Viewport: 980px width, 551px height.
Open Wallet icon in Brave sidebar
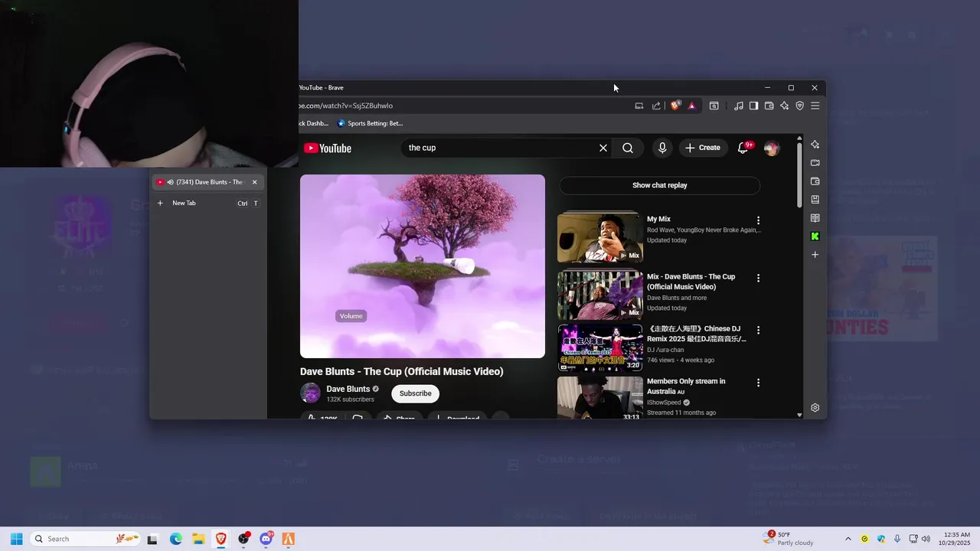pos(815,181)
